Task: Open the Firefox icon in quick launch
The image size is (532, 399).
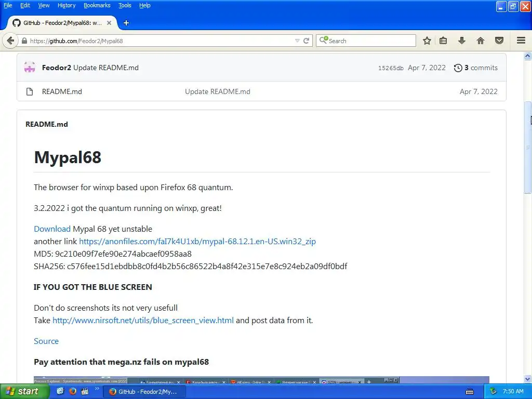Action: pos(72,391)
